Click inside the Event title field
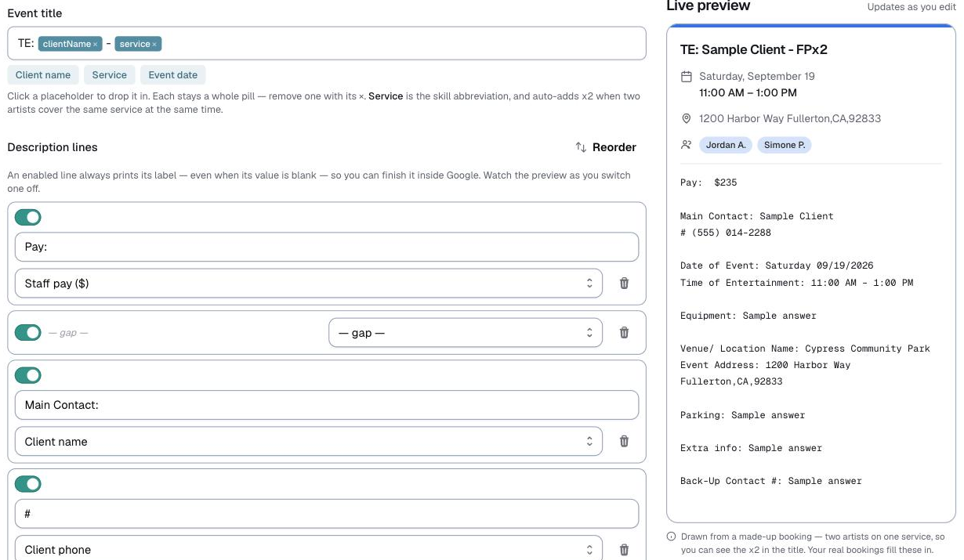This screenshot has width=964, height=560. (x=327, y=44)
